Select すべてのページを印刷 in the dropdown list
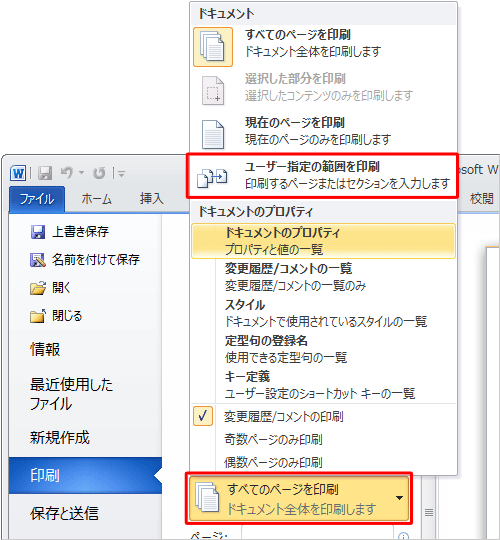500x540 pixels. pyautogui.click(x=324, y=47)
